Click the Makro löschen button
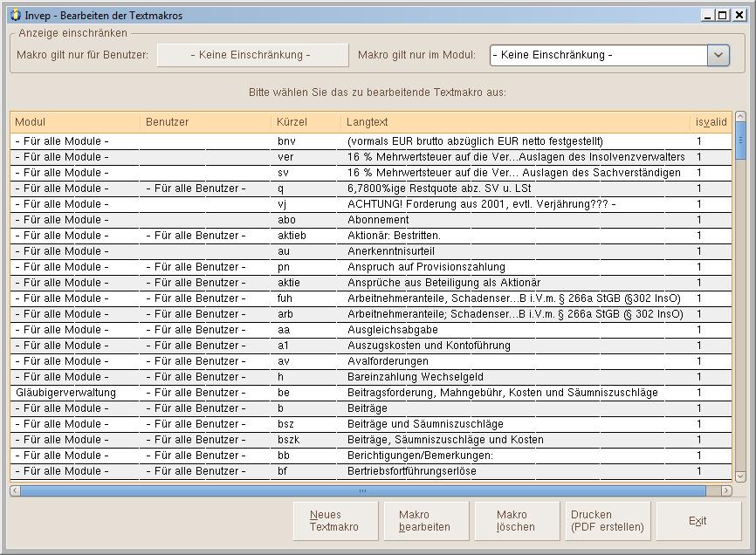The width and height of the screenshot is (756, 555). coord(517,521)
